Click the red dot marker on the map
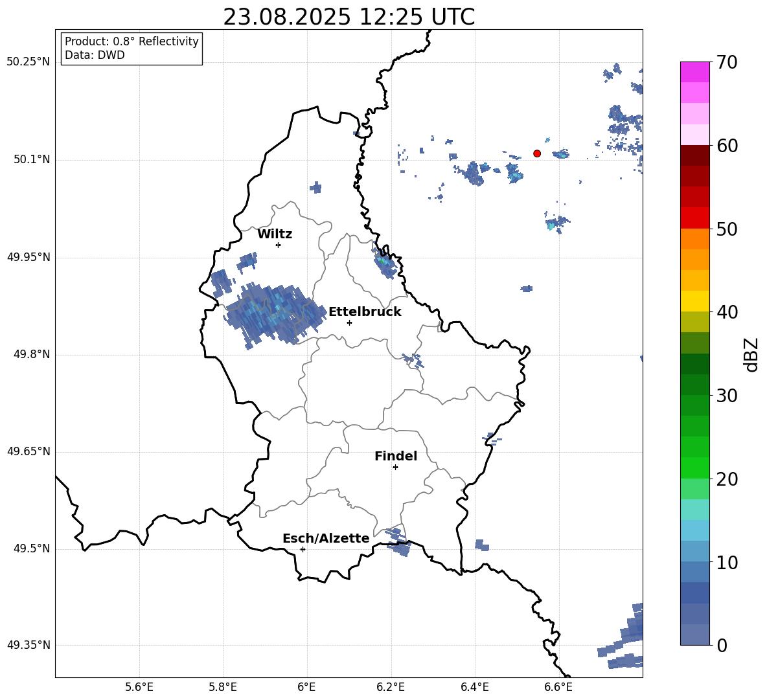The height and width of the screenshot is (700, 767). [x=537, y=153]
